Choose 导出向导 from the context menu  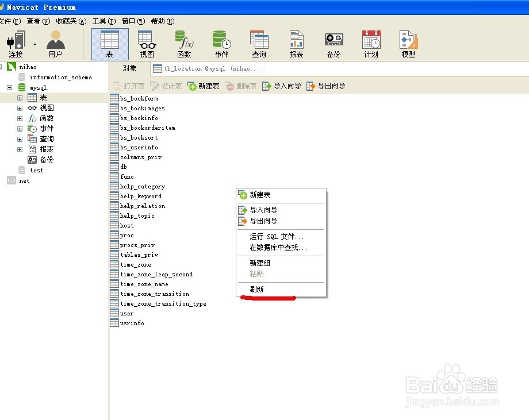[x=281, y=221]
